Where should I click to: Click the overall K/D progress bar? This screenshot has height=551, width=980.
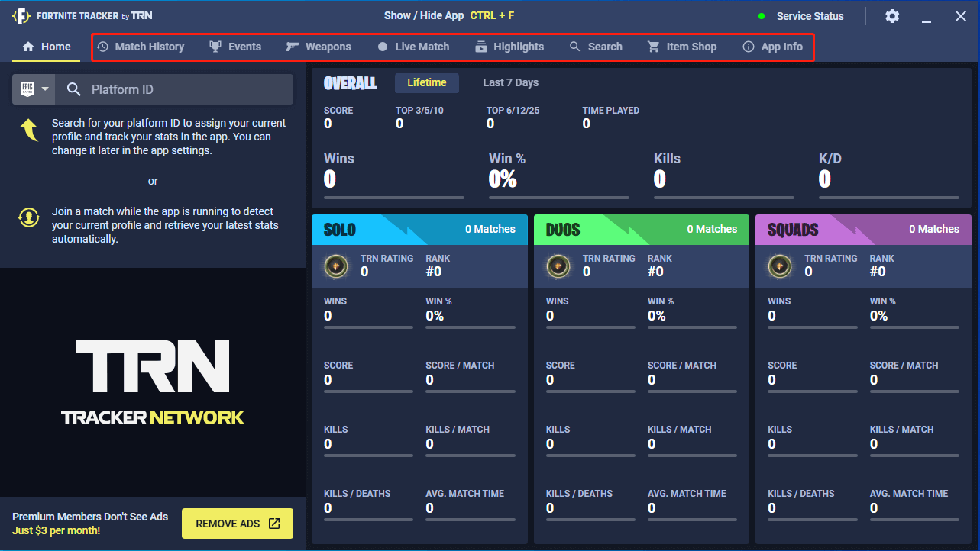(889, 198)
